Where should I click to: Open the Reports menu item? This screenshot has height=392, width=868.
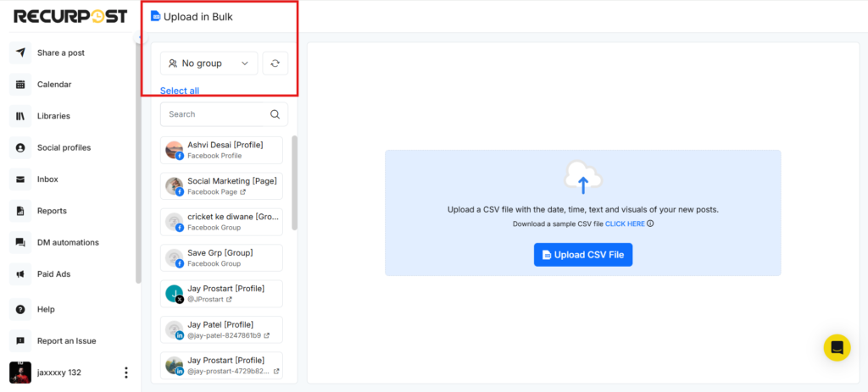[x=52, y=211]
